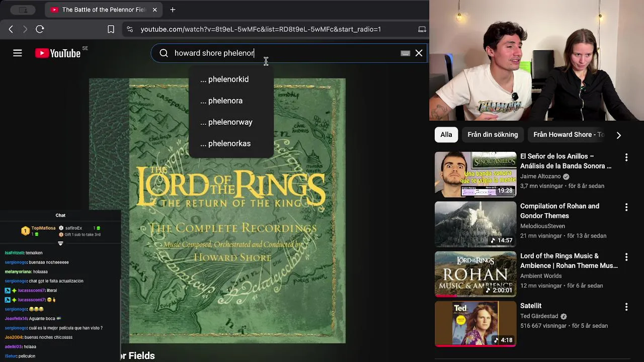
Task: Open tab overview button at top left
Action: [x=23, y=10]
